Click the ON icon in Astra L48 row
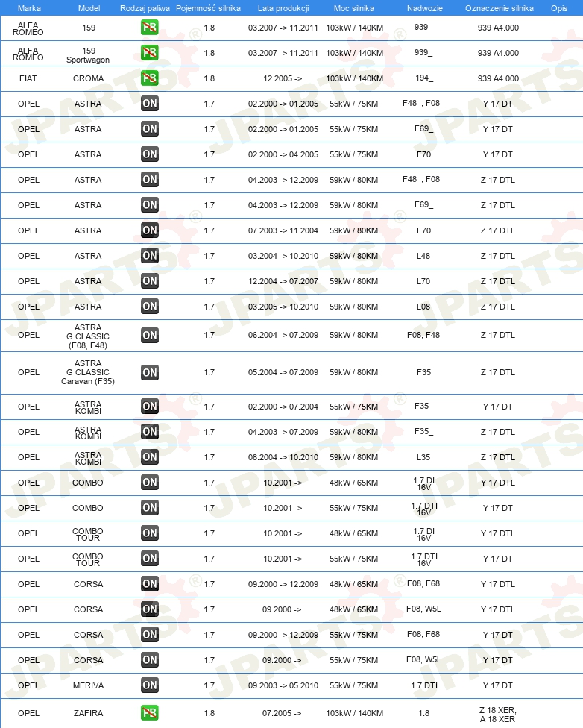Screen dimensions: 583x728 point(149,255)
